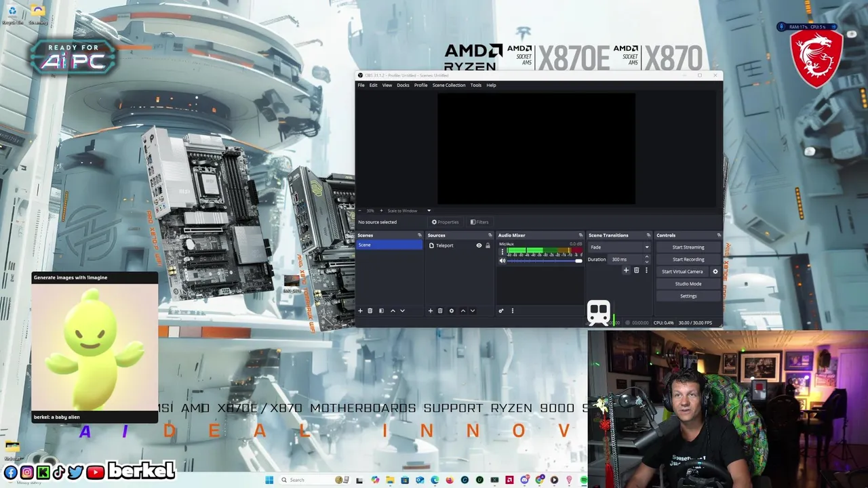Screen dimensions: 868x488
Task: Zoom in preview plus button
Action: 381,211
